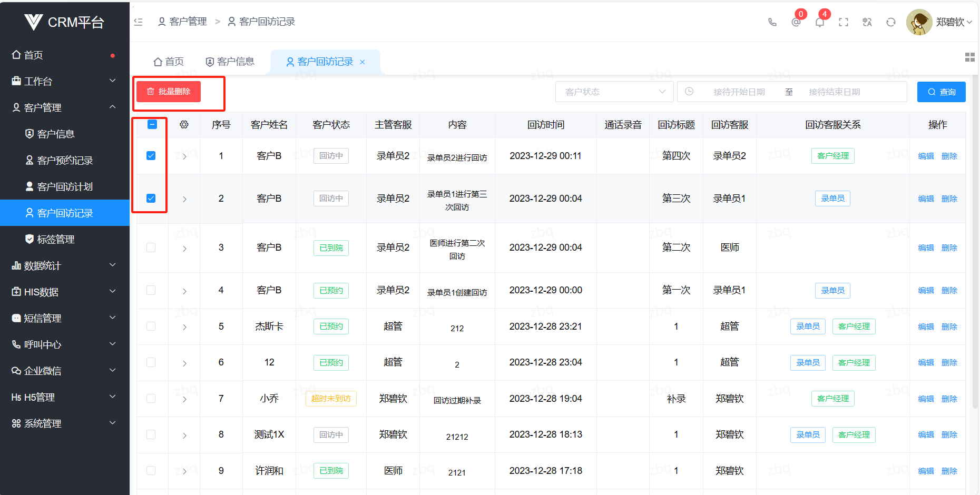The image size is (980, 495).
Task: Click the 接待结束日期 input field
Action: (835, 92)
